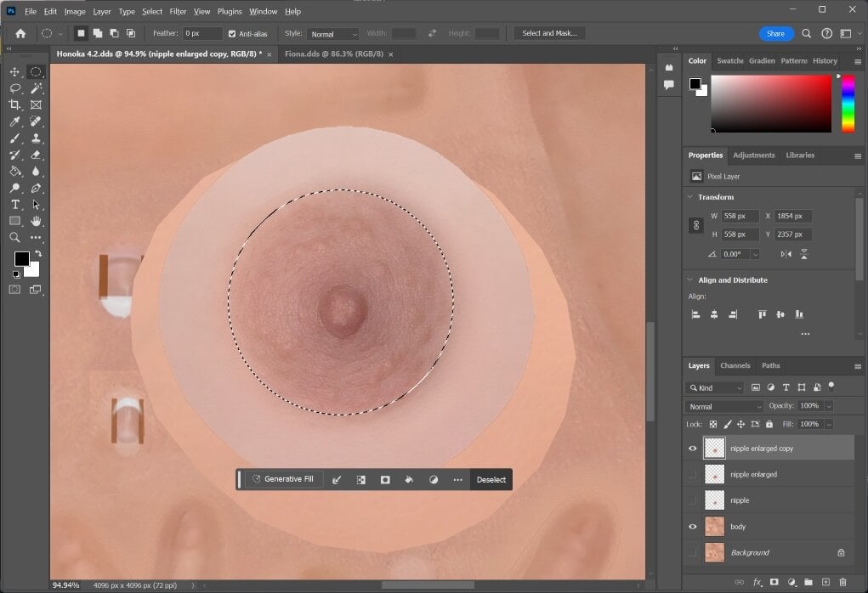Hide the body layer
This screenshot has width=868, height=593.
coord(693,527)
